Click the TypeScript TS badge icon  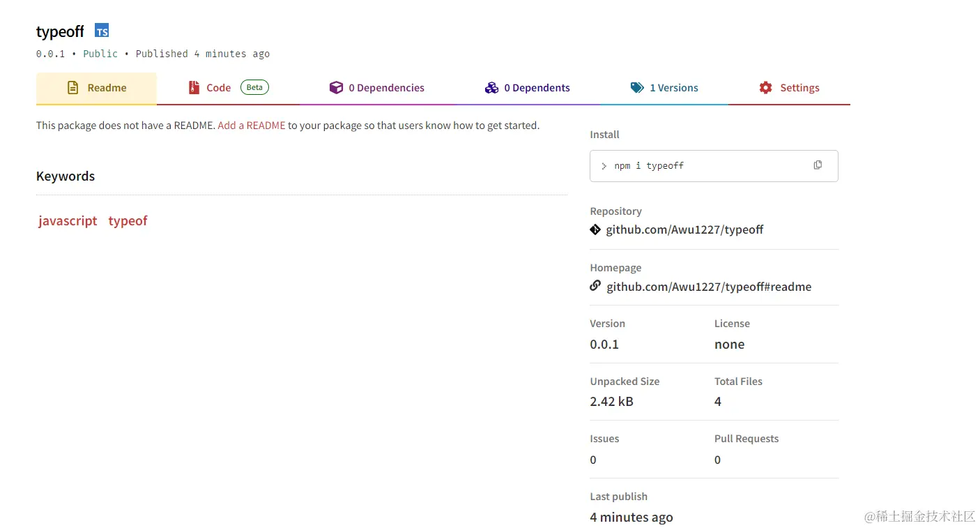pos(102,31)
